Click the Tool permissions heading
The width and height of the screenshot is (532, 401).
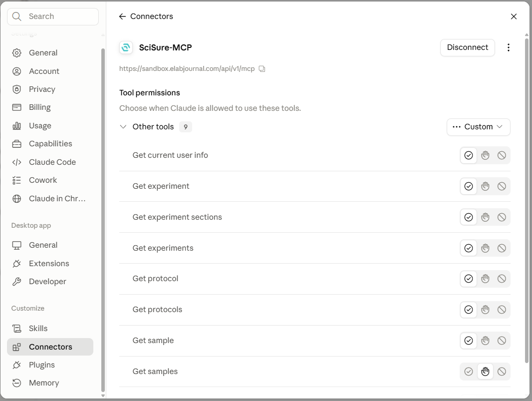click(150, 93)
